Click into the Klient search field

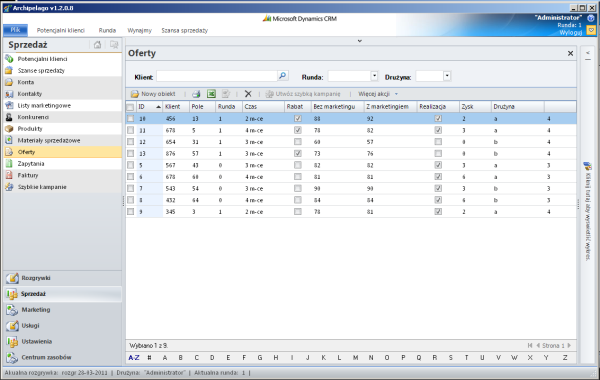[x=217, y=76]
